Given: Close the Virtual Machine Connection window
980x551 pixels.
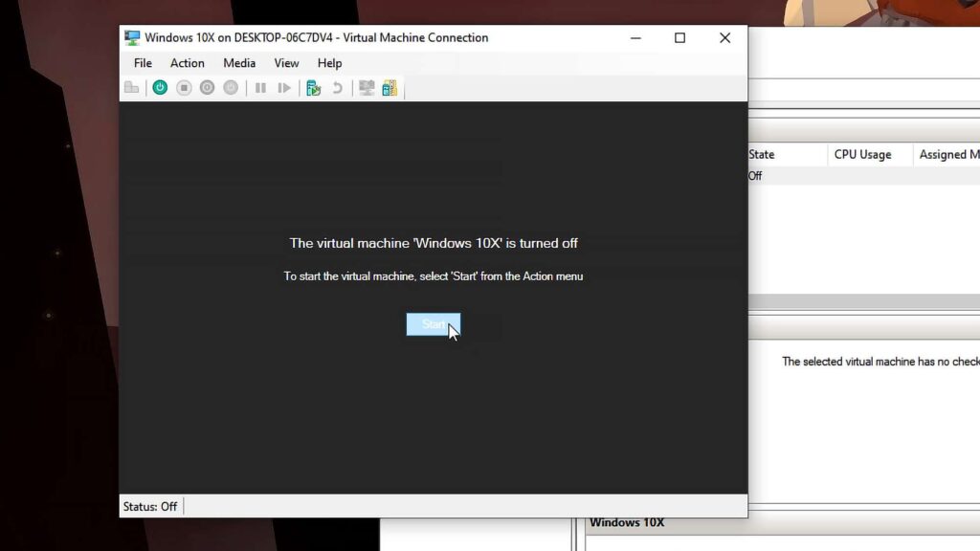Looking at the screenshot, I should click(725, 38).
